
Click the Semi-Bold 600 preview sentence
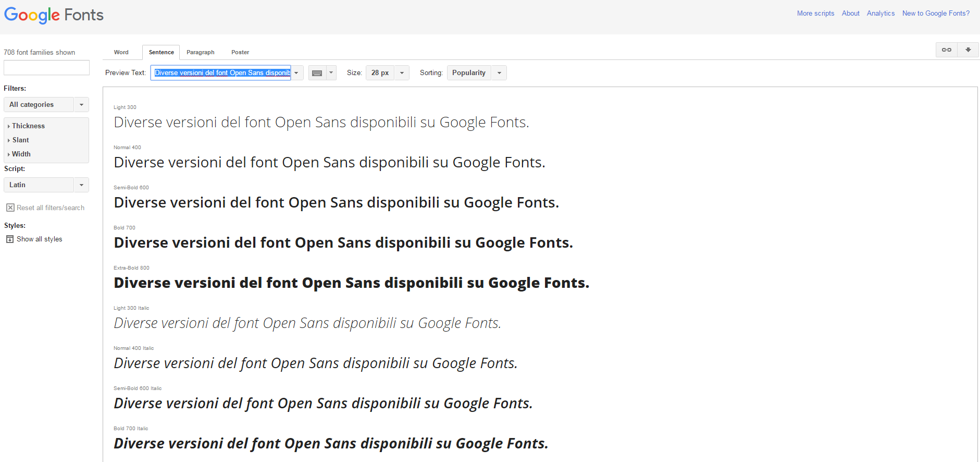[336, 203]
